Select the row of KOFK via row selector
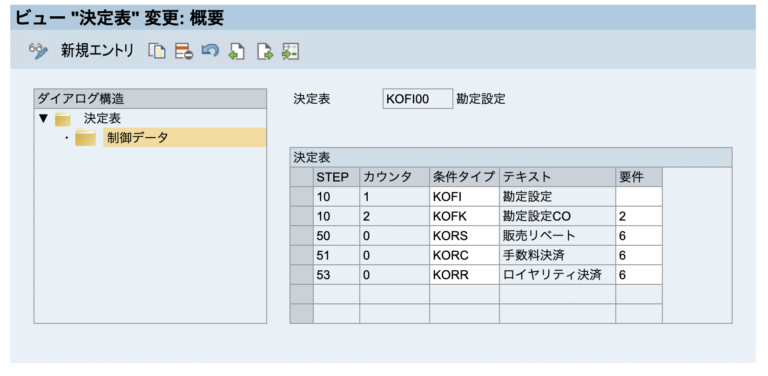 tap(301, 216)
